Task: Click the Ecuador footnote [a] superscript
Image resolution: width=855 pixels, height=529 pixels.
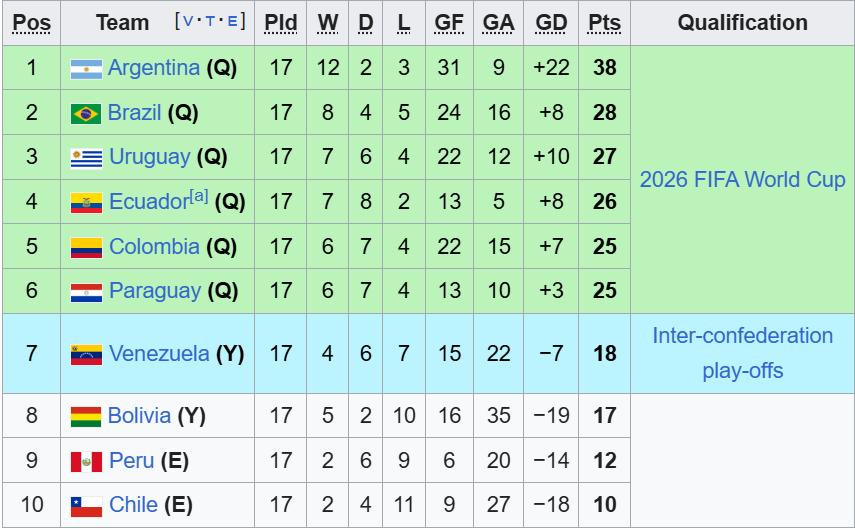Action: (198, 197)
